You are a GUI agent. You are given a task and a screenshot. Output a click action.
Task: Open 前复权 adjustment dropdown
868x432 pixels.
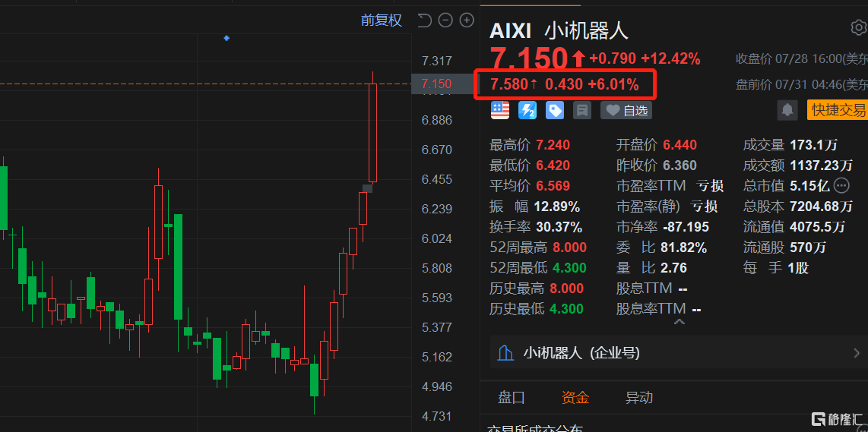click(x=382, y=20)
